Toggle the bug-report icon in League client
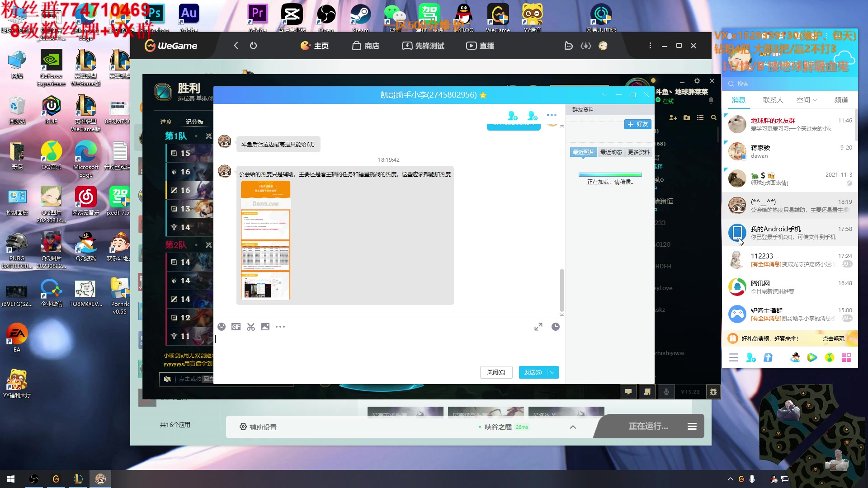The width and height of the screenshot is (868, 488). (713, 392)
